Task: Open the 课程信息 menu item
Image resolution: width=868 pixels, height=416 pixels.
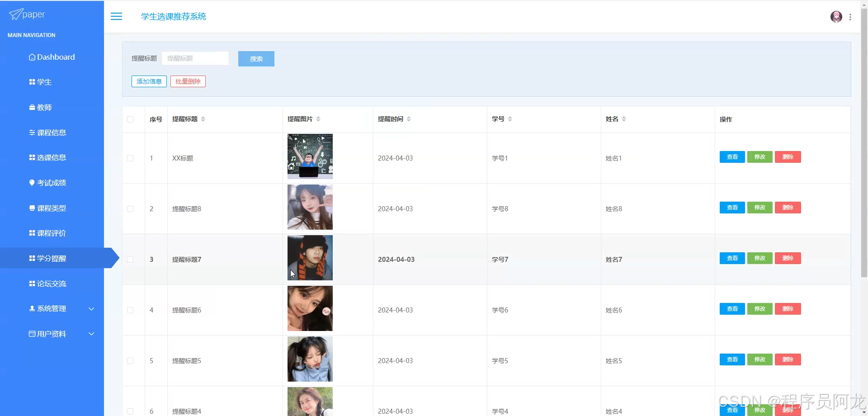Action: click(52, 132)
